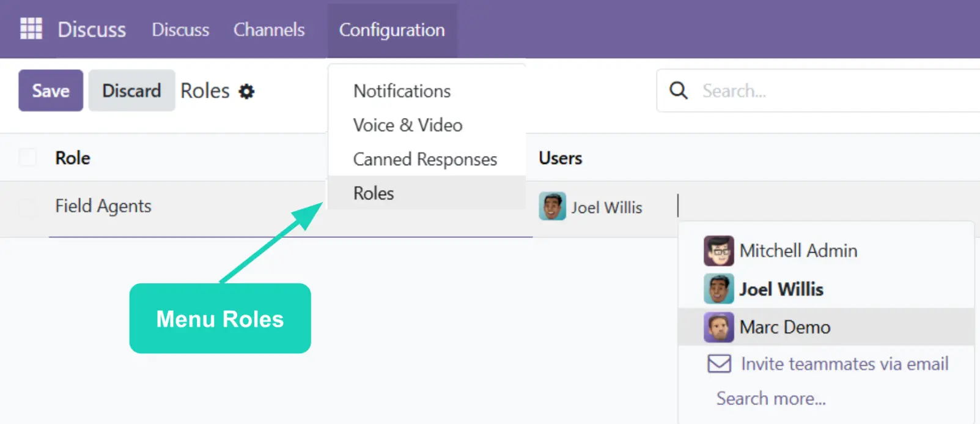Open Voice & Video settings

408,125
